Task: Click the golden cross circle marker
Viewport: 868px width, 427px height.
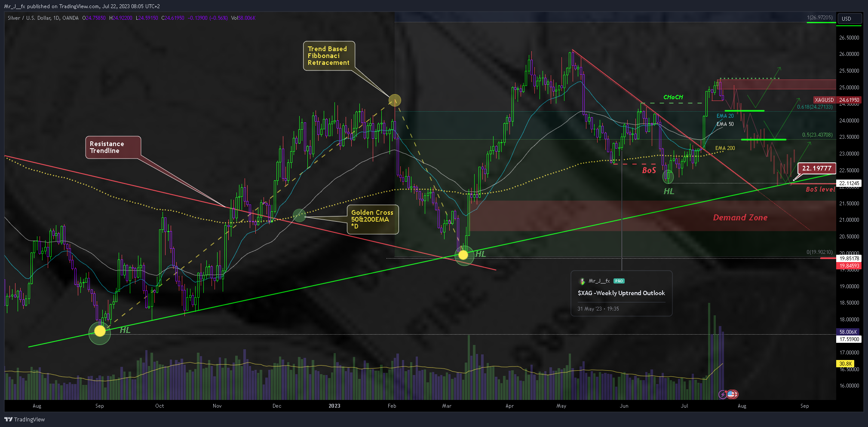Action: [x=299, y=215]
